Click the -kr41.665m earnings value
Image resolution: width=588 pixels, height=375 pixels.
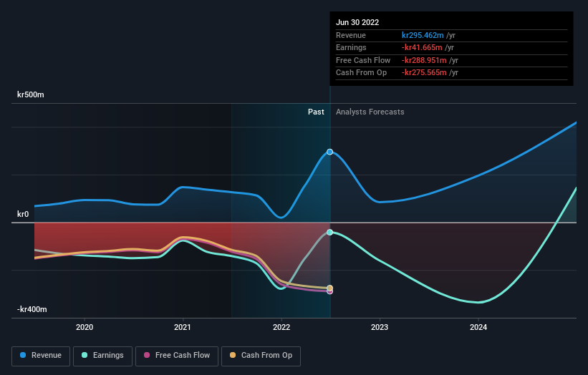tap(422, 47)
